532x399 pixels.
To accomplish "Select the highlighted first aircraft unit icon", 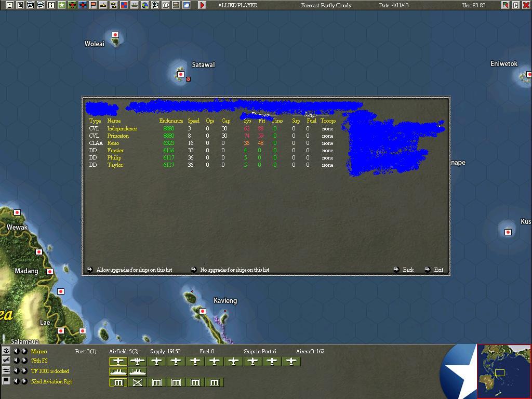I will click(118, 362).
